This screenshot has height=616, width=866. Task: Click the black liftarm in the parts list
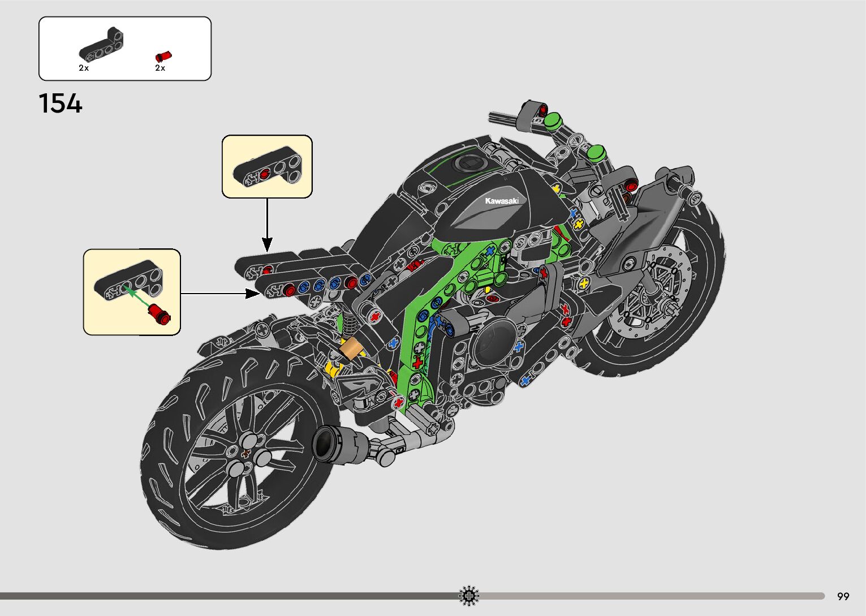pyautogui.click(x=102, y=46)
